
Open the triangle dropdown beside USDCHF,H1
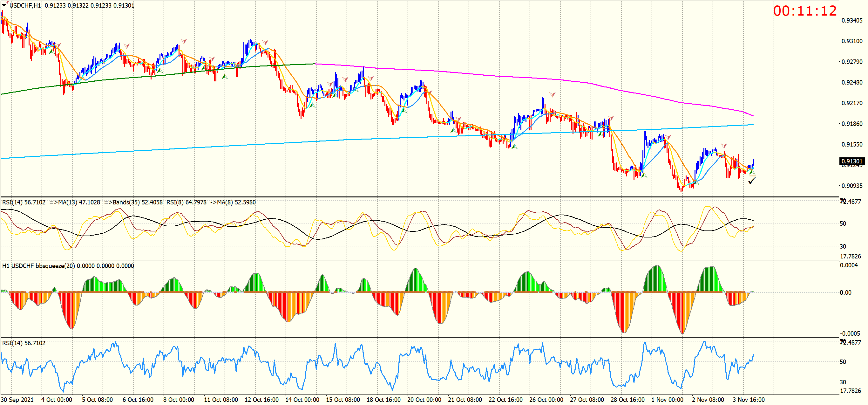tap(4, 5)
